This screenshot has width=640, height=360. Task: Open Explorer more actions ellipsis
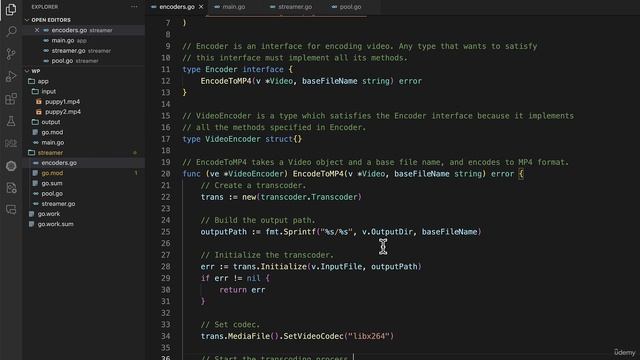pos(134,7)
